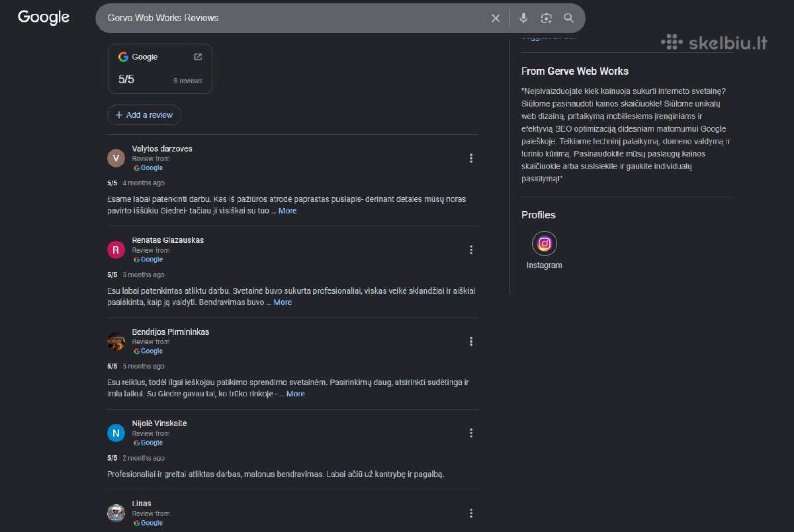Viewport: 794px width, 532px height.
Task: Click the magnifier search button
Action: [568, 18]
